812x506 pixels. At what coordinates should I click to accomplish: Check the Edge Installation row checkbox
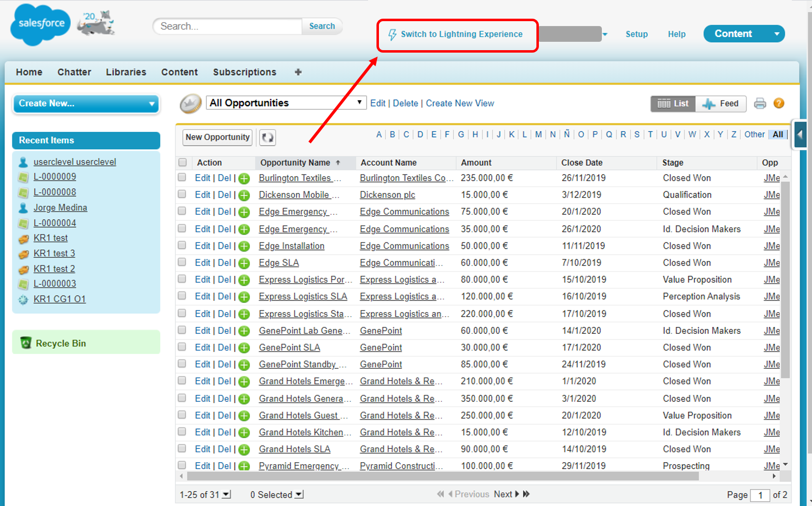coord(182,245)
